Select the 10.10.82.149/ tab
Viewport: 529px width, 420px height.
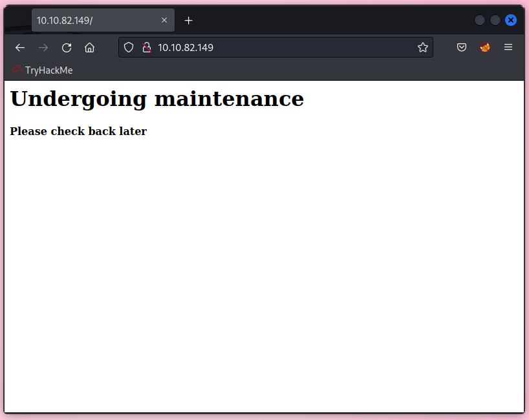click(94, 20)
